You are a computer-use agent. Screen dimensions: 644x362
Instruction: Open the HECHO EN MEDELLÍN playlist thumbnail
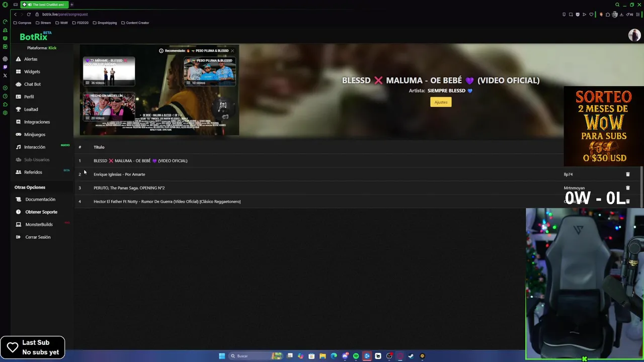point(109,106)
